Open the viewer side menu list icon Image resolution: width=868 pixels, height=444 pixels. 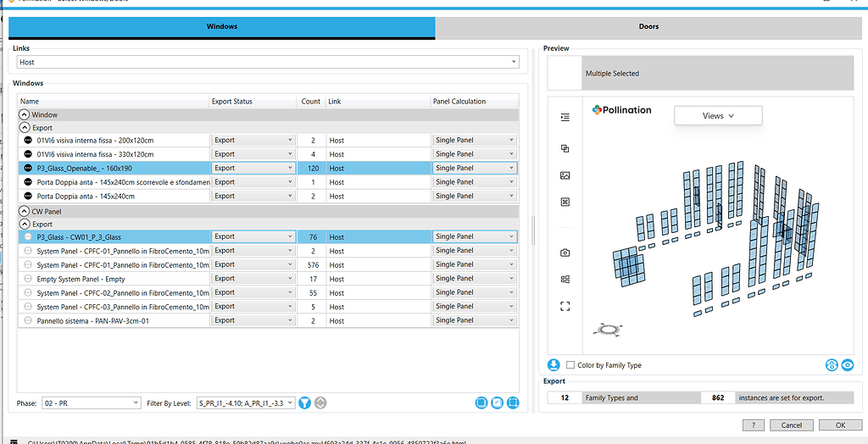click(x=565, y=118)
